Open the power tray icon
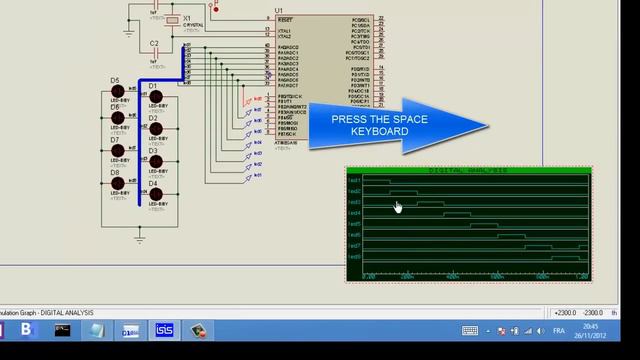This screenshot has width=640, height=360. [515, 331]
